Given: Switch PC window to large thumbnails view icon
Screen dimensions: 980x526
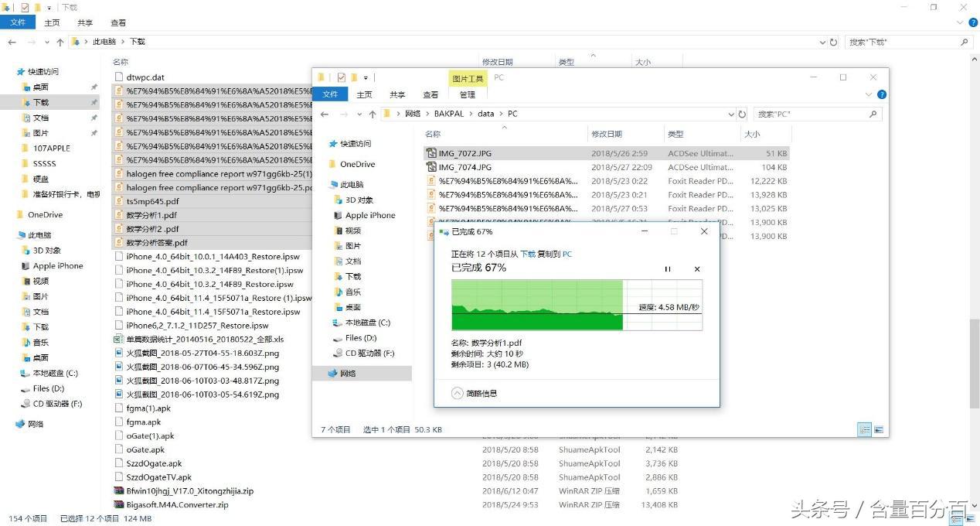Looking at the screenshot, I should [879, 430].
